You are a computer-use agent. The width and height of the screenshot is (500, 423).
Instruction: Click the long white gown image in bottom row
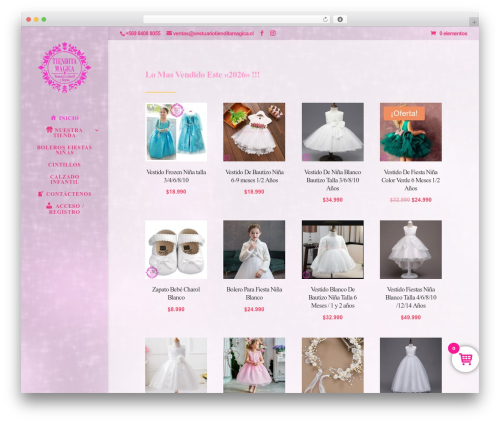coord(411,365)
